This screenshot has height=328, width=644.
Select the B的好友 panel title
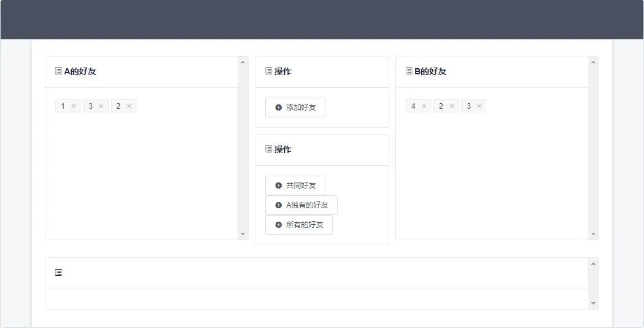click(x=430, y=71)
